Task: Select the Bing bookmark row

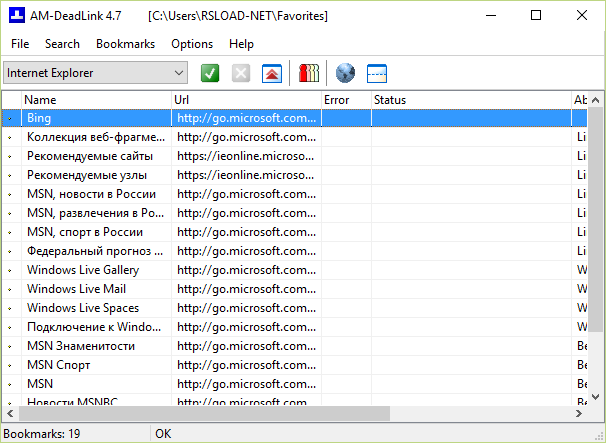Action: point(294,118)
